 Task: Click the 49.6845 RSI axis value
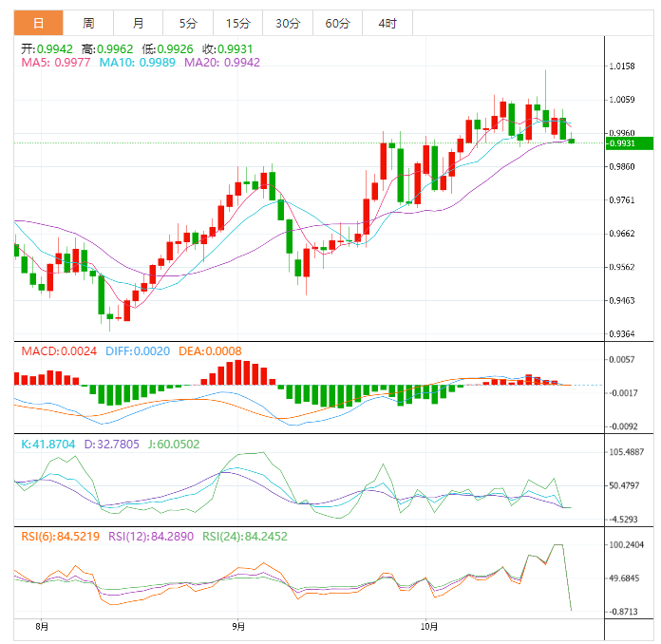tap(624, 578)
